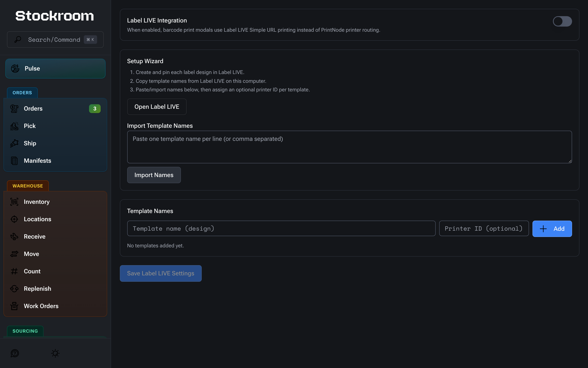
Task: Open Work Orders
Action: click(x=55, y=306)
